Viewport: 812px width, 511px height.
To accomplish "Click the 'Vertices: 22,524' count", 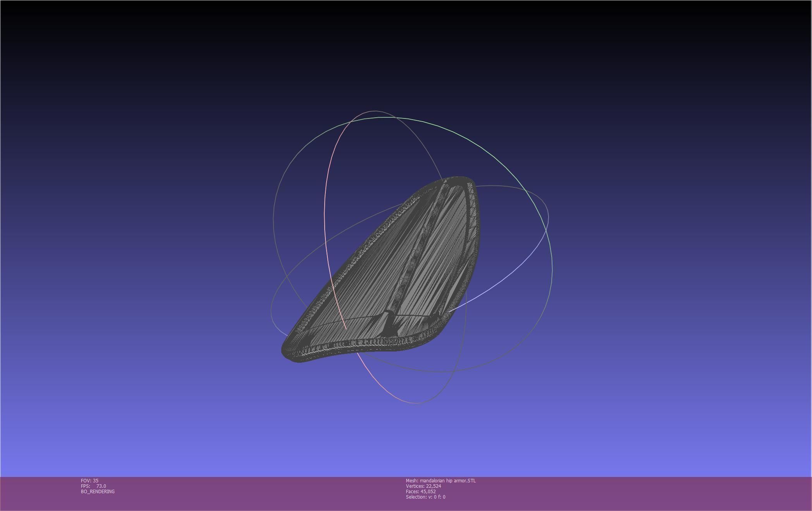I will [x=423, y=486].
